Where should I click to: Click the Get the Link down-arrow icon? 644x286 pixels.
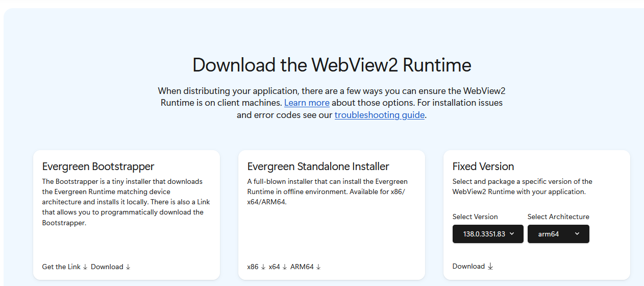(x=85, y=267)
